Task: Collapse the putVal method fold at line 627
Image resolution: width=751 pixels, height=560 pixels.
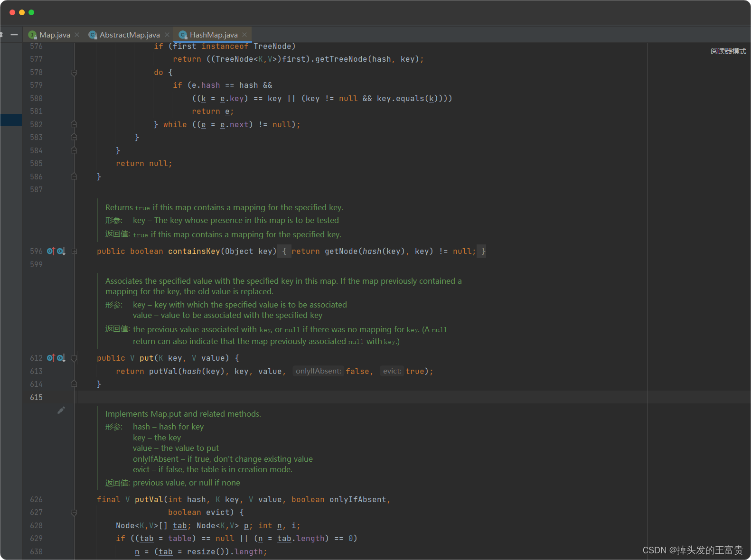Action: (74, 513)
